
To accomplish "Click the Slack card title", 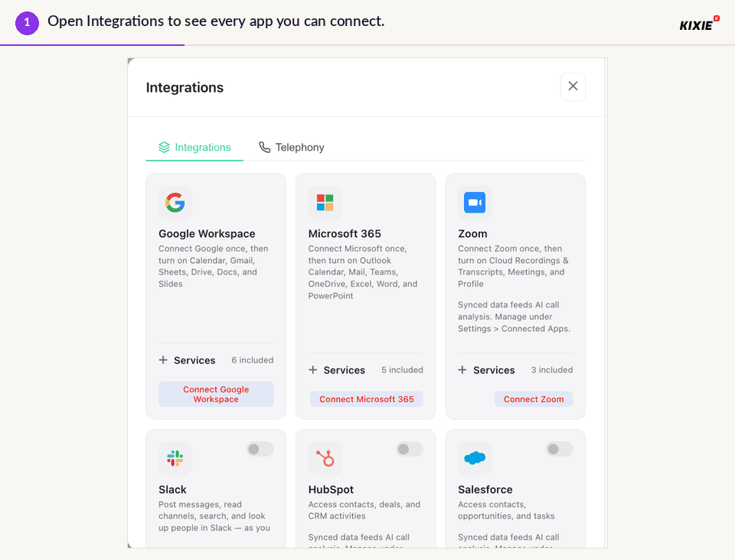I will [172, 490].
